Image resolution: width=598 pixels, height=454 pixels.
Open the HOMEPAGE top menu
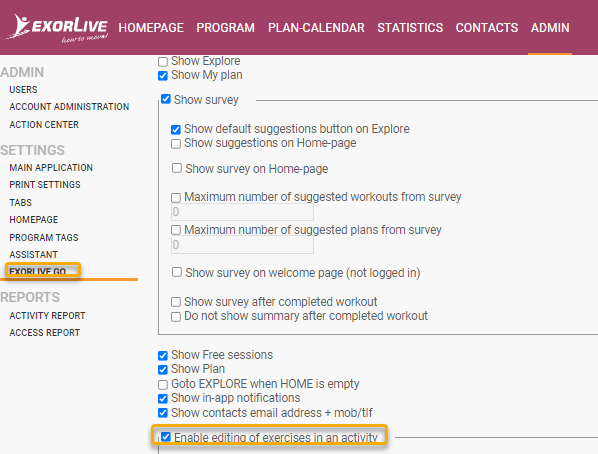pos(151,28)
